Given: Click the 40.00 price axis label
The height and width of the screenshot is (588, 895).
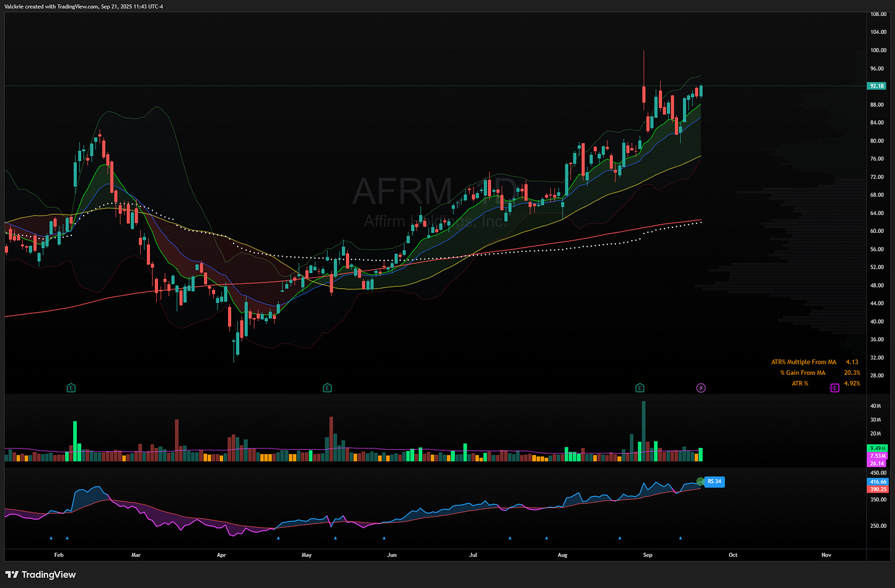Looking at the screenshot, I should point(877,321).
